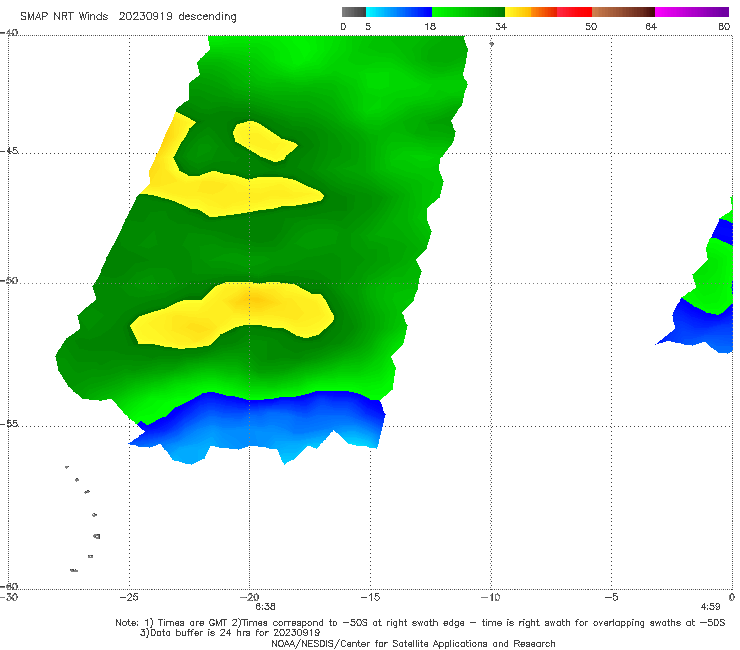Click the latitude axis label '-55'
Image resolution: width=740 pixels, height=650 pixels.
click(x=9, y=423)
